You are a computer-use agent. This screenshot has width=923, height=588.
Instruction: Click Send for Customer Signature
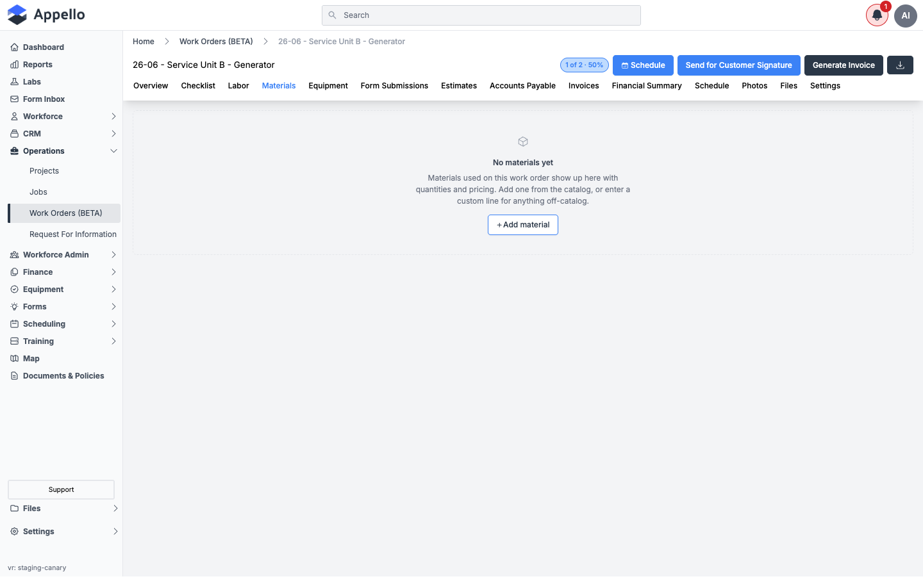point(739,65)
